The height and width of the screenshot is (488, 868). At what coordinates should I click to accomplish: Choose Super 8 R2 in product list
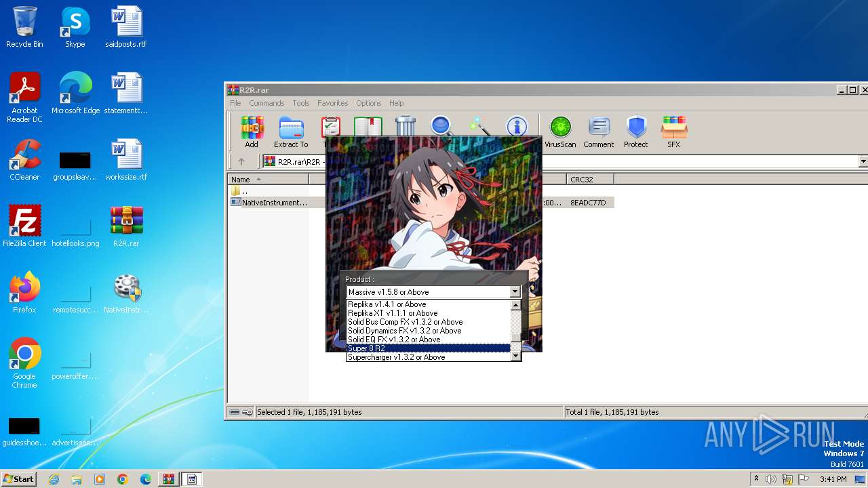[x=429, y=348]
